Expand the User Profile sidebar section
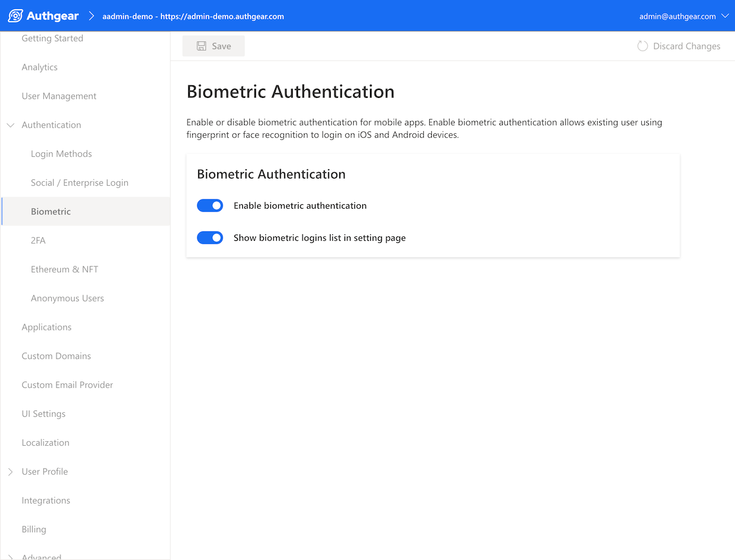735x560 pixels. coord(10,471)
